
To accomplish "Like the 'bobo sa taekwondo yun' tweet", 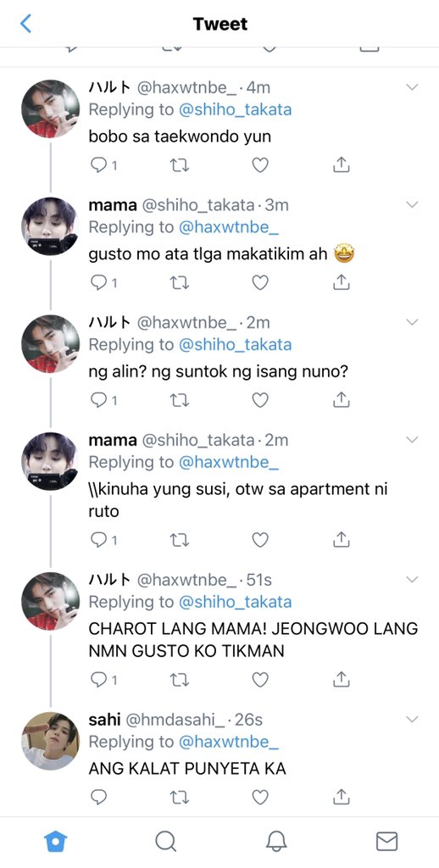I will click(260, 165).
